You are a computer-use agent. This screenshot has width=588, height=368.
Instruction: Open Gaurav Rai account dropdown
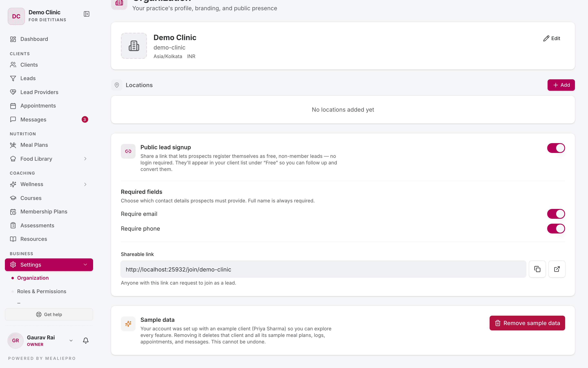click(71, 340)
